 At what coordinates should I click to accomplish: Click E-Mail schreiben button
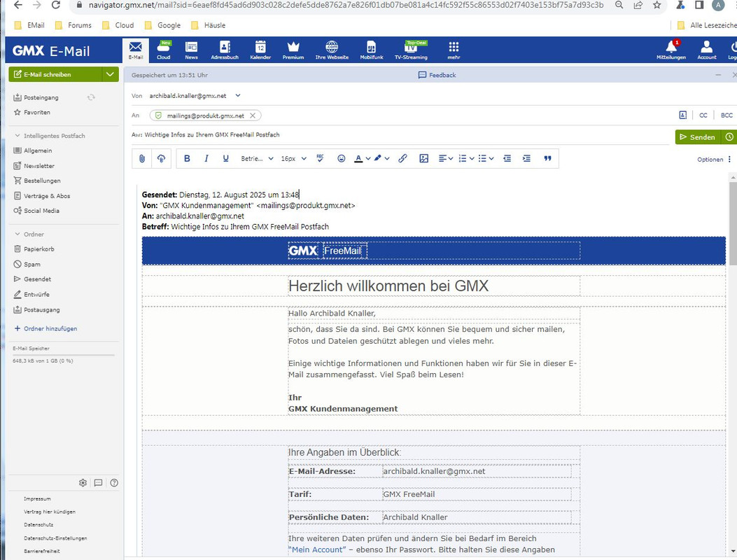tap(55, 74)
